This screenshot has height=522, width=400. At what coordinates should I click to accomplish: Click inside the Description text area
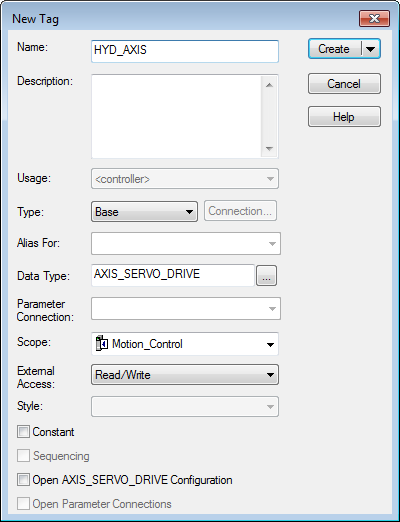point(177,116)
